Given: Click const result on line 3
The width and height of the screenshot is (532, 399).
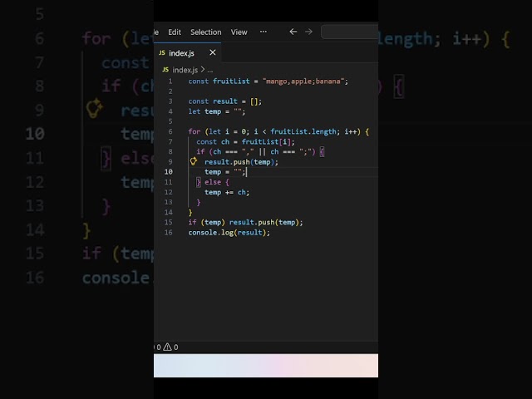Looking at the screenshot, I should click(213, 101).
